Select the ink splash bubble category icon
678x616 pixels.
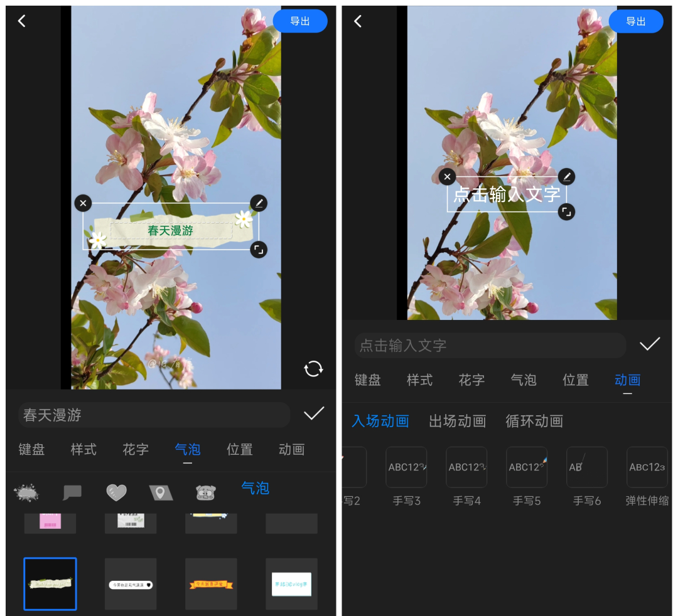(x=26, y=493)
